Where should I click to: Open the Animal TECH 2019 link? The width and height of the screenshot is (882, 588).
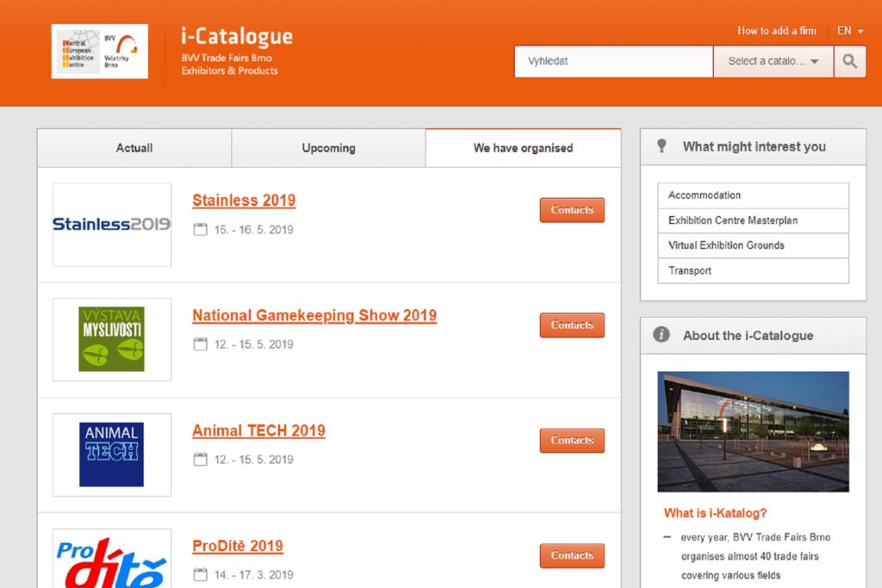[x=258, y=430]
